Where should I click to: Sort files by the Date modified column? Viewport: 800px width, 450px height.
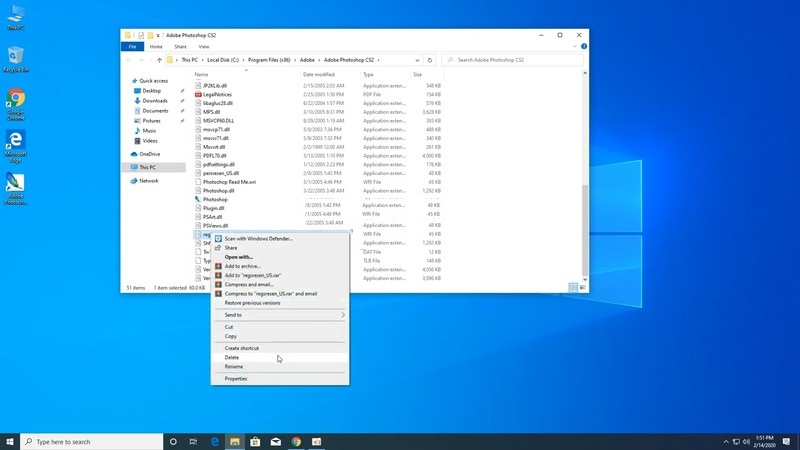320,74
